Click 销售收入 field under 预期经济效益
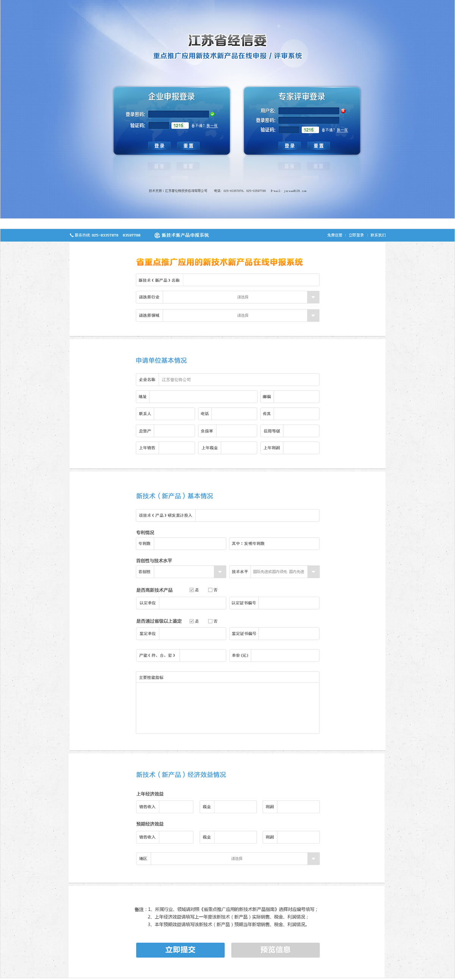Screen dimensions: 455x980 176,837
